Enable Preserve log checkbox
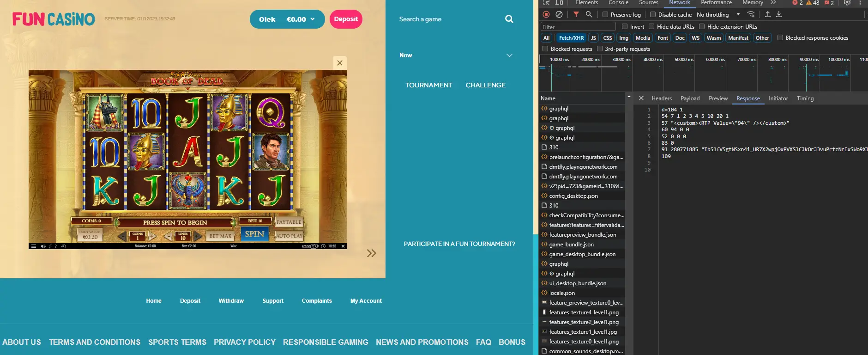Viewport: 868px width, 355px height. click(605, 14)
